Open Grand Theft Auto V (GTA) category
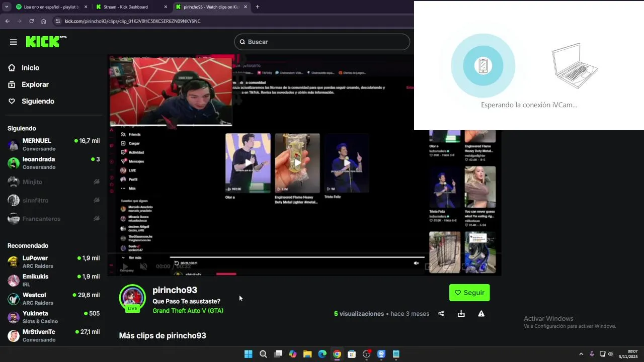 click(188, 311)
